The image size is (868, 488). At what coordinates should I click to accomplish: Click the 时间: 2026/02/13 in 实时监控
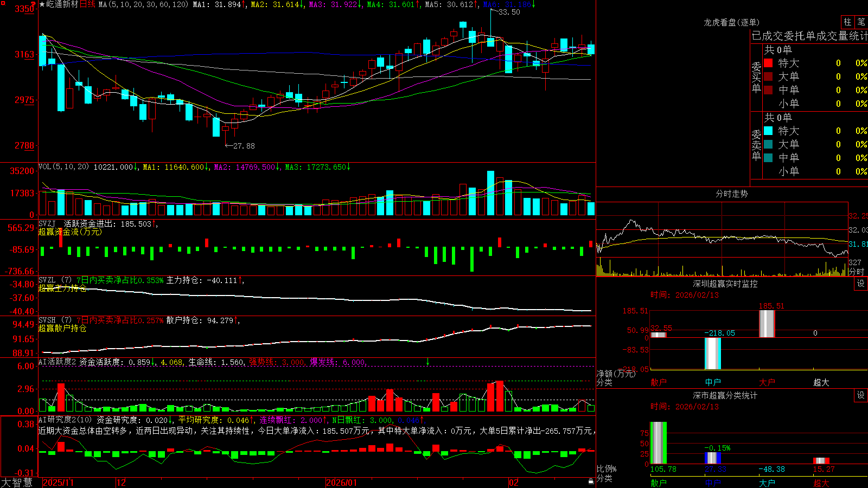685,295
